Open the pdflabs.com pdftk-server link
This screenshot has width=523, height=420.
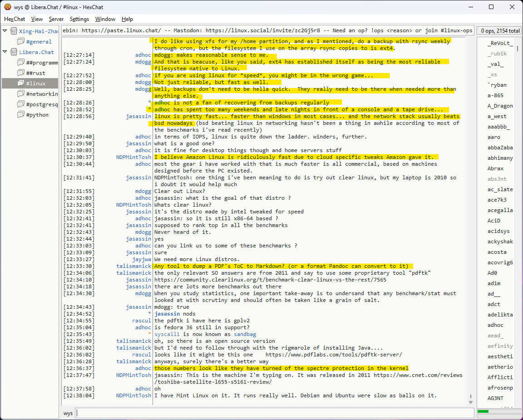point(333,355)
